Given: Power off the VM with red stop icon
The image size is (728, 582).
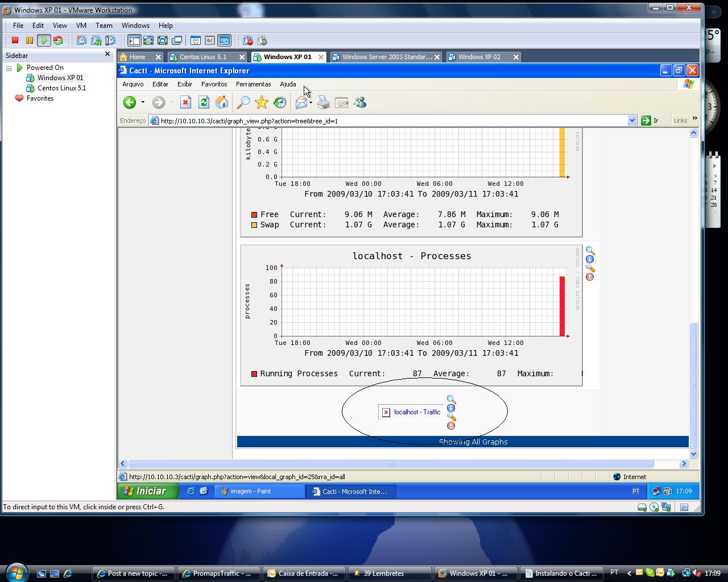Looking at the screenshot, I should pyautogui.click(x=15, y=40).
